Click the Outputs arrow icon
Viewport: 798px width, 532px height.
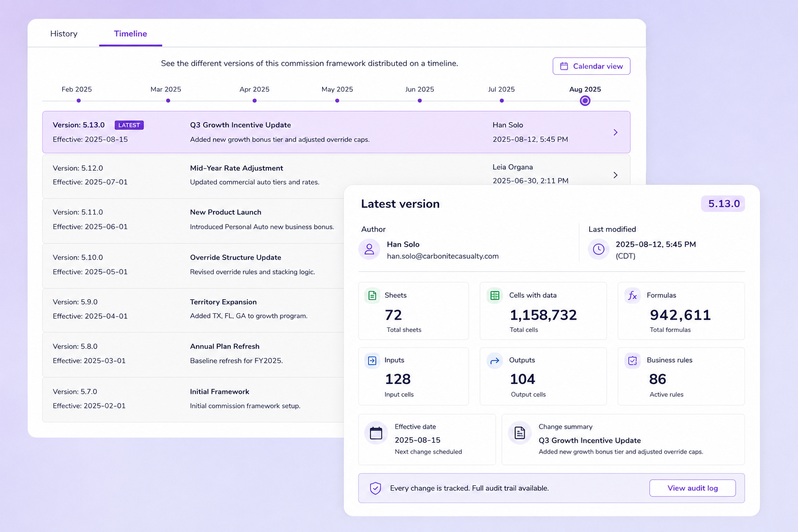point(495,361)
